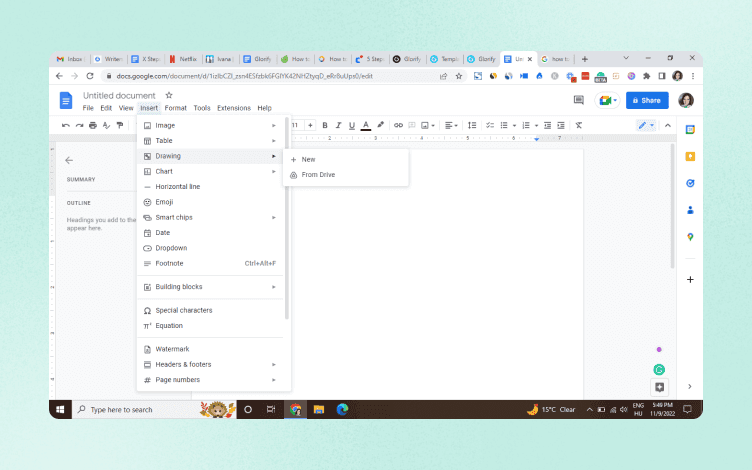Open the numbered list style dropdown arrow
Screen dimensions: 752x470
536,126
